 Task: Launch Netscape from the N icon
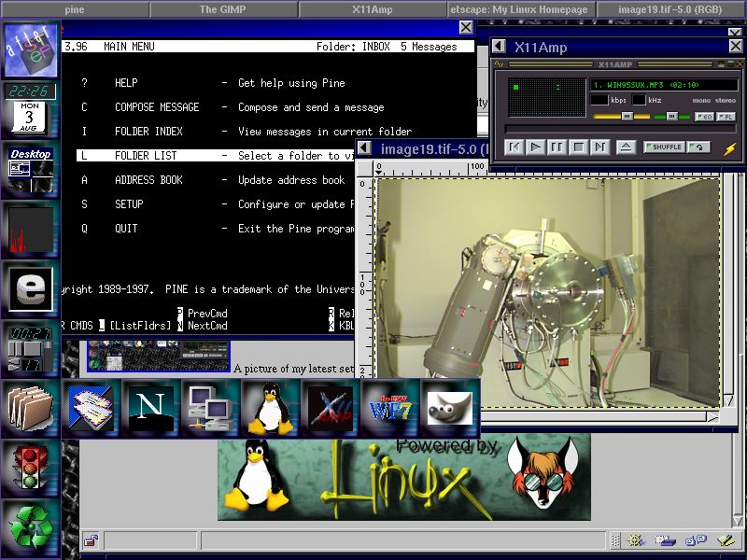[151, 409]
